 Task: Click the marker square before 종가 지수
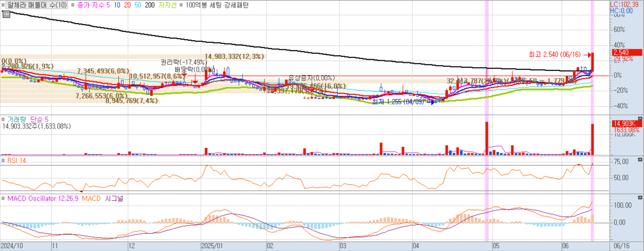73,5
